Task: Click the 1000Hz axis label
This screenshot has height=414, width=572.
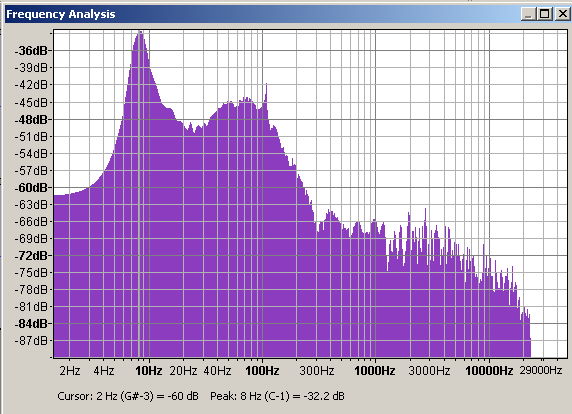Action: coord(375,371)
